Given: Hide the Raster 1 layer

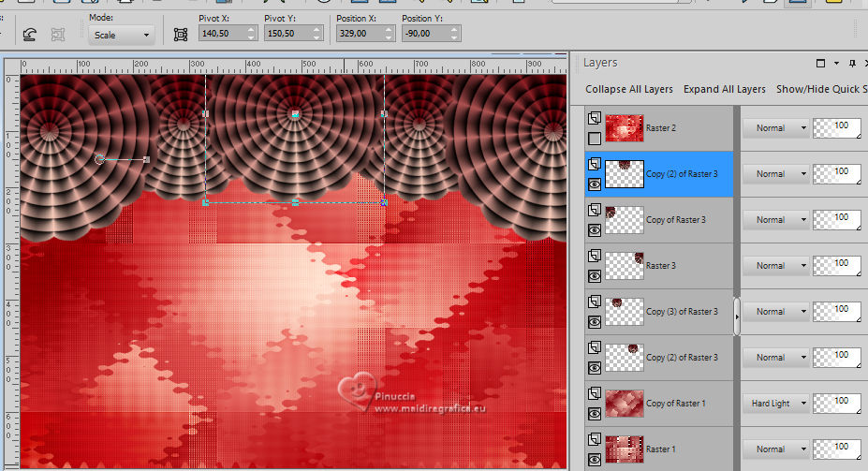Looking at the screenshot, I should (x=595, y=460).
